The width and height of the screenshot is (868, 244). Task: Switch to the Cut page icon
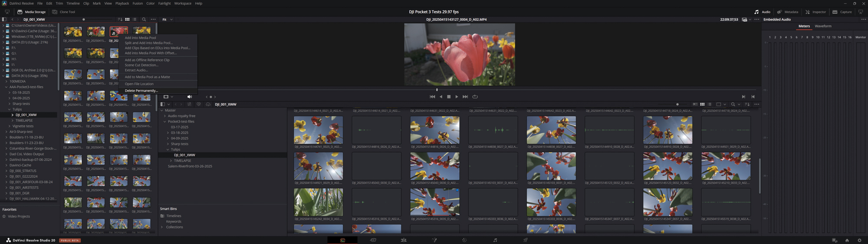coord(373,240)
